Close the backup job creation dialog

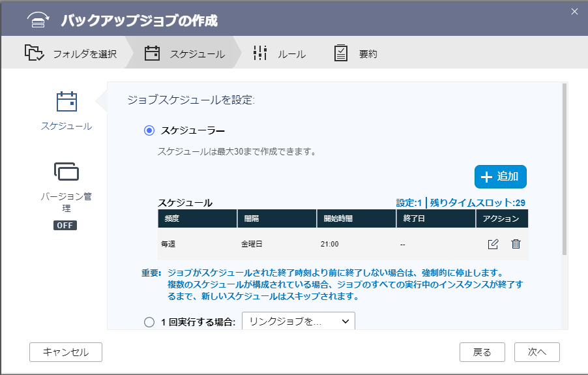[x=574, y=11]
